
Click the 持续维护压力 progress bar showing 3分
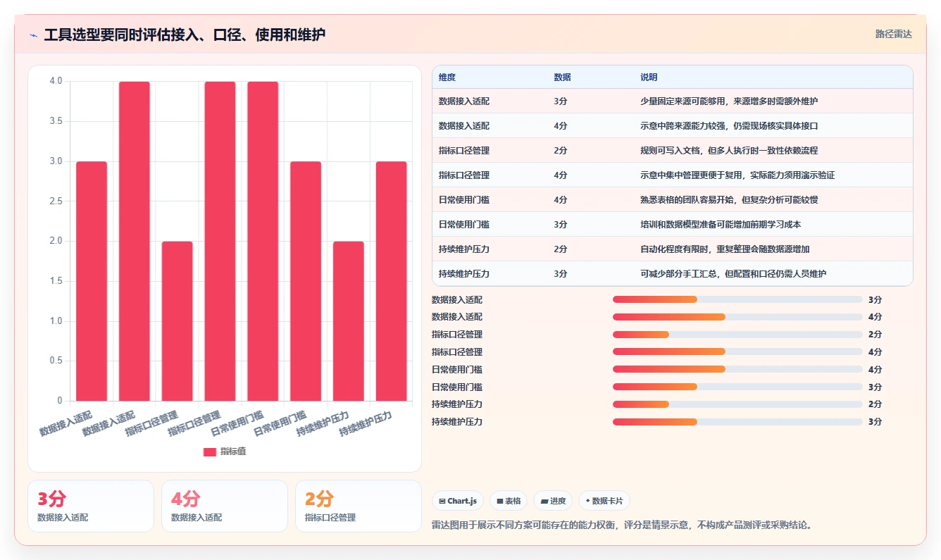(x=737, y=422)
